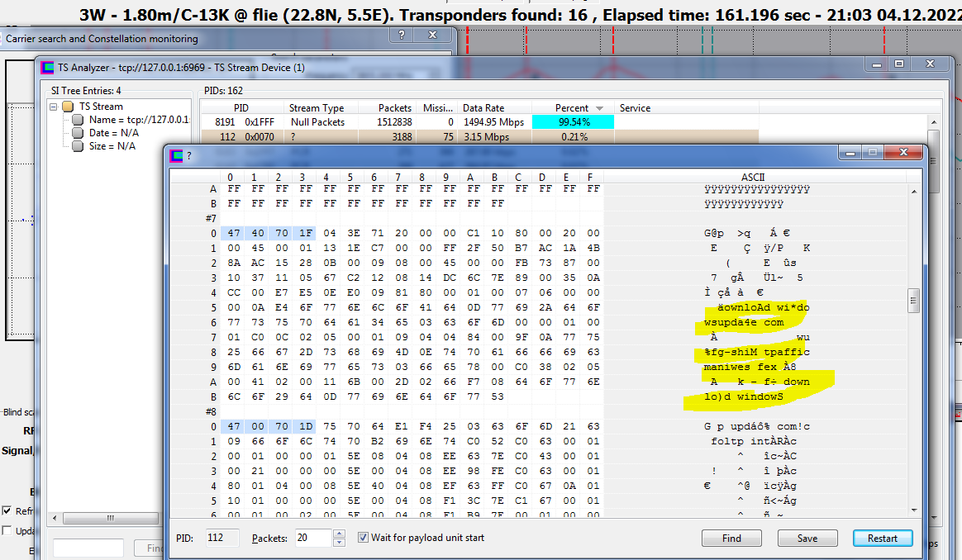The image size is (962, 560).
Task: Select the TS Stream folder icon
Action: coord(67,107)
